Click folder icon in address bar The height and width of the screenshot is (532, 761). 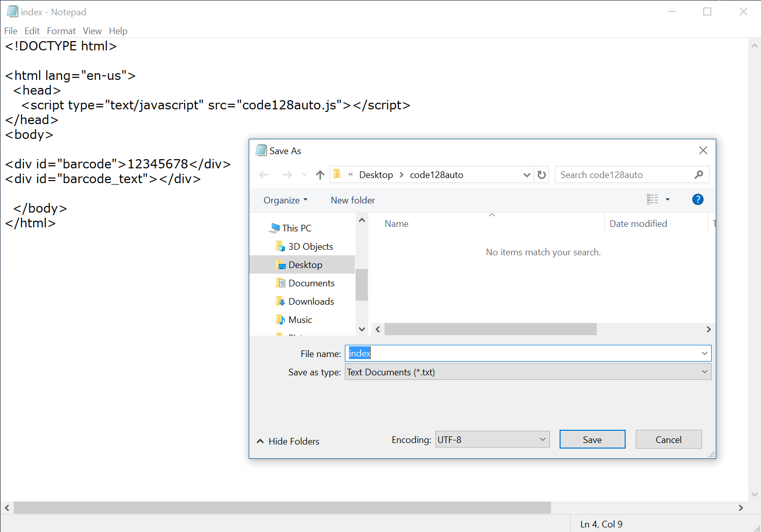[x=337, y=174]
